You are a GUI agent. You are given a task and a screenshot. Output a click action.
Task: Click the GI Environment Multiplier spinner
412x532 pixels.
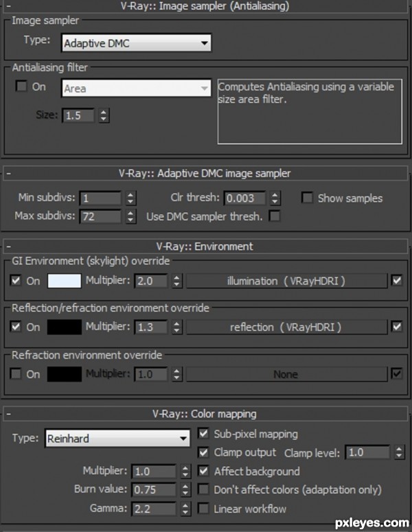[x=176, y=281]
